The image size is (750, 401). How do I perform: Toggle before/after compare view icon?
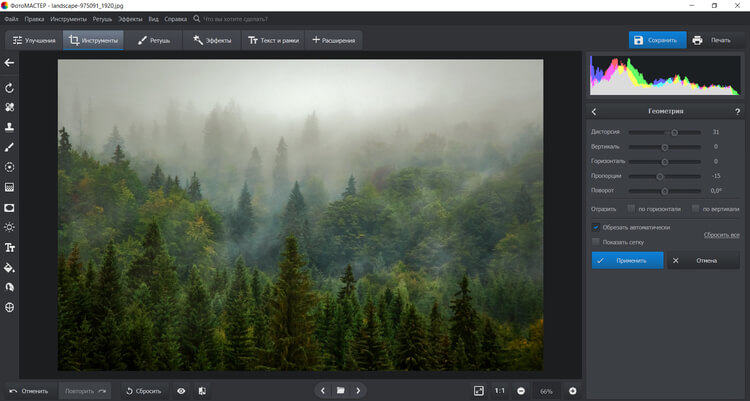pyautogui.click(x=202, y=390)
